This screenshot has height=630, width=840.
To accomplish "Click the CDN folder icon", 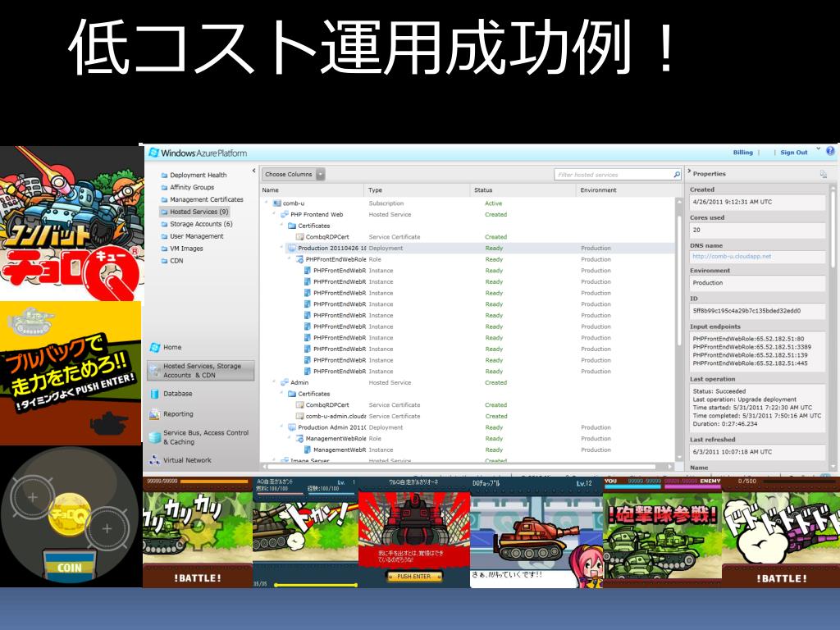I will click(164, 261).
